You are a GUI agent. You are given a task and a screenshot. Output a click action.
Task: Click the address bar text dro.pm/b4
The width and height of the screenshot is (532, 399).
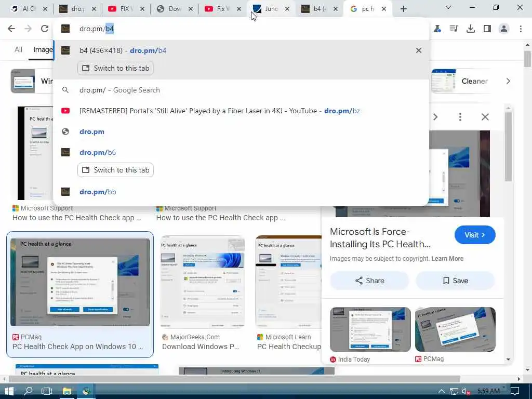point(96,29)
